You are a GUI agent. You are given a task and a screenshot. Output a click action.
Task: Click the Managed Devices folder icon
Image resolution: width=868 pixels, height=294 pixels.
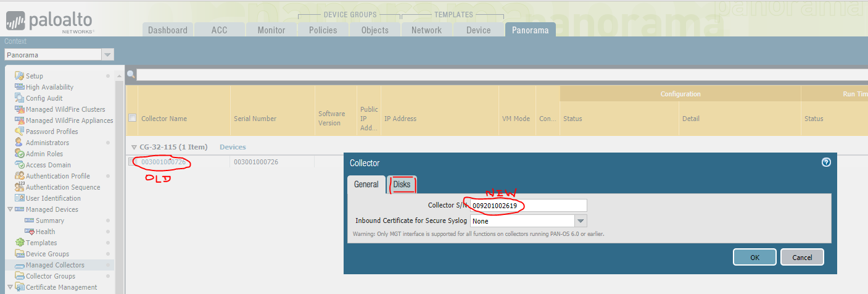20,209
